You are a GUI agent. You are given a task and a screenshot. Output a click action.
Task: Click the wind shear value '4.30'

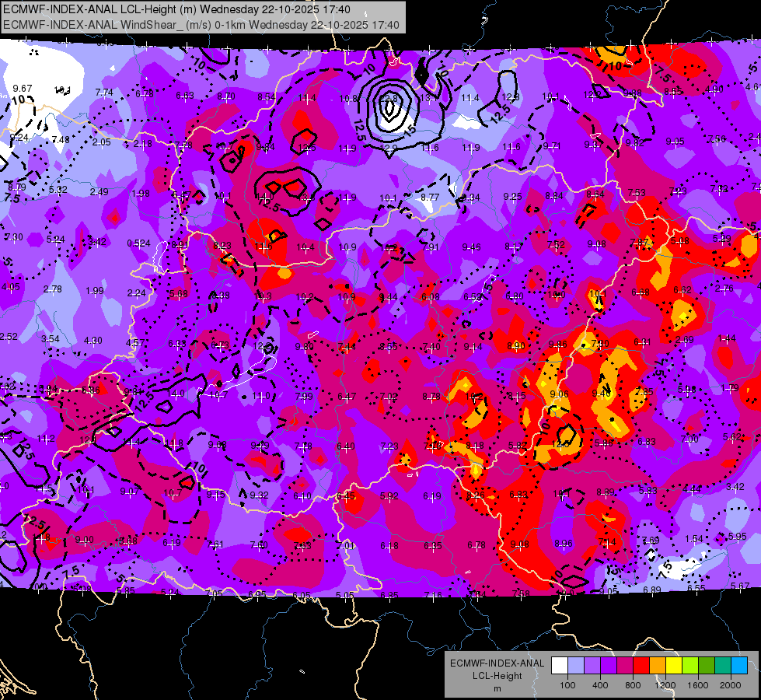click(x=93, y=341)
